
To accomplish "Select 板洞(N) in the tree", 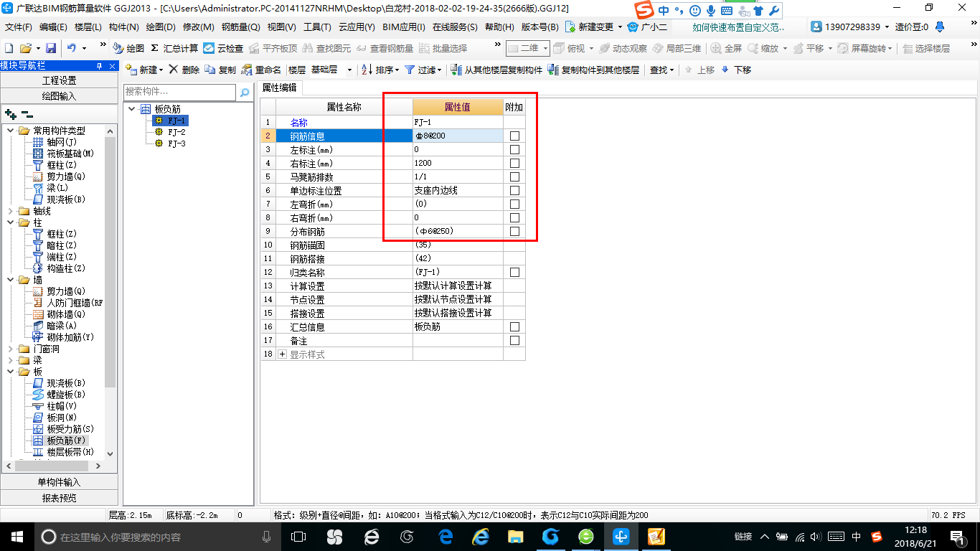I will coord(55,418).
